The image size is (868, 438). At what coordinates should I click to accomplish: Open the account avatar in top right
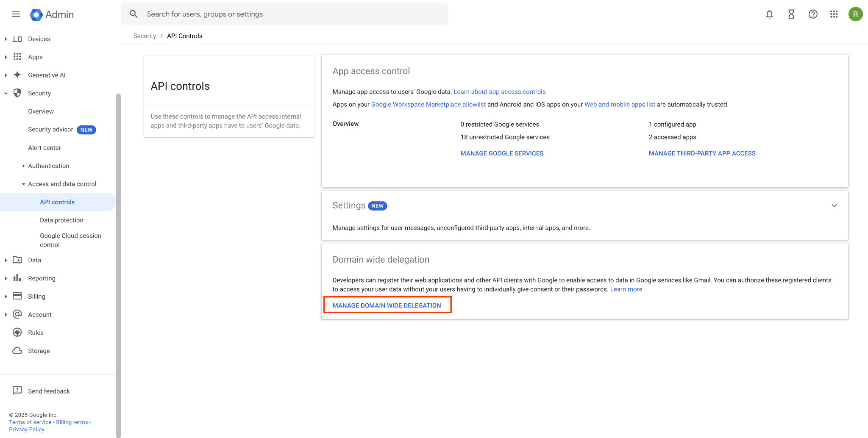856,14
